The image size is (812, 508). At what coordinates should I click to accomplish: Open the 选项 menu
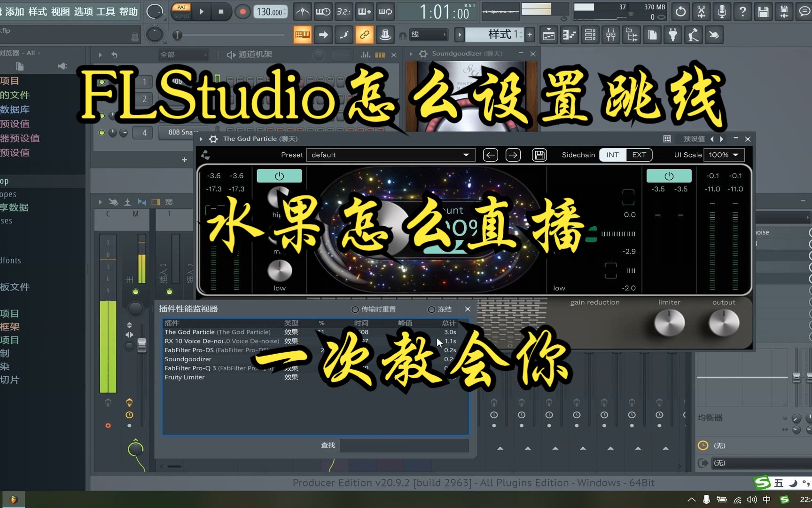pos(83,11)
